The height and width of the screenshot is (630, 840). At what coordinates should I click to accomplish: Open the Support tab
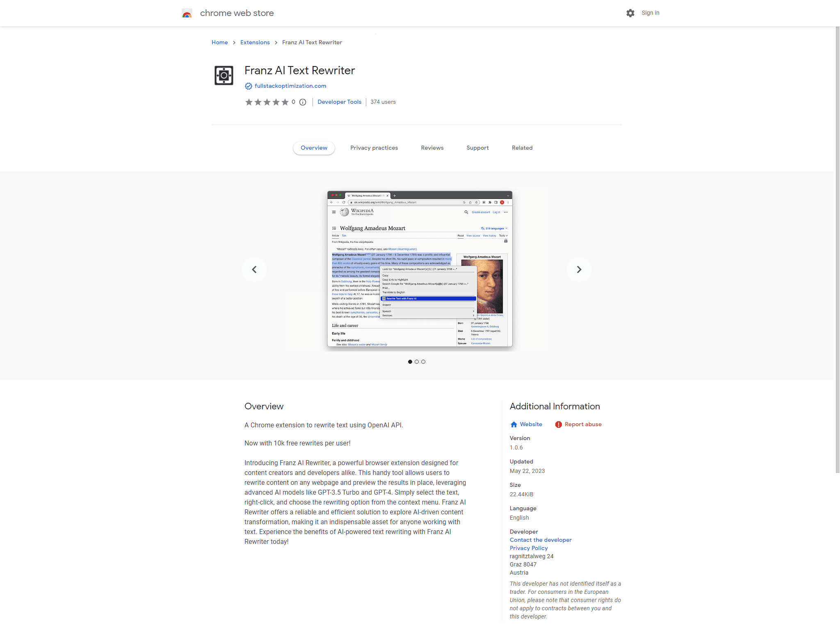(477, 148)
